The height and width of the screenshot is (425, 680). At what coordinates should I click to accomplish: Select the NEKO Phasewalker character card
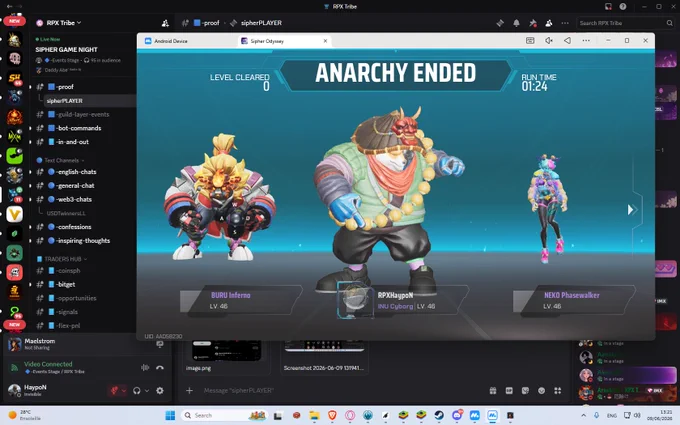click(573, 300)
